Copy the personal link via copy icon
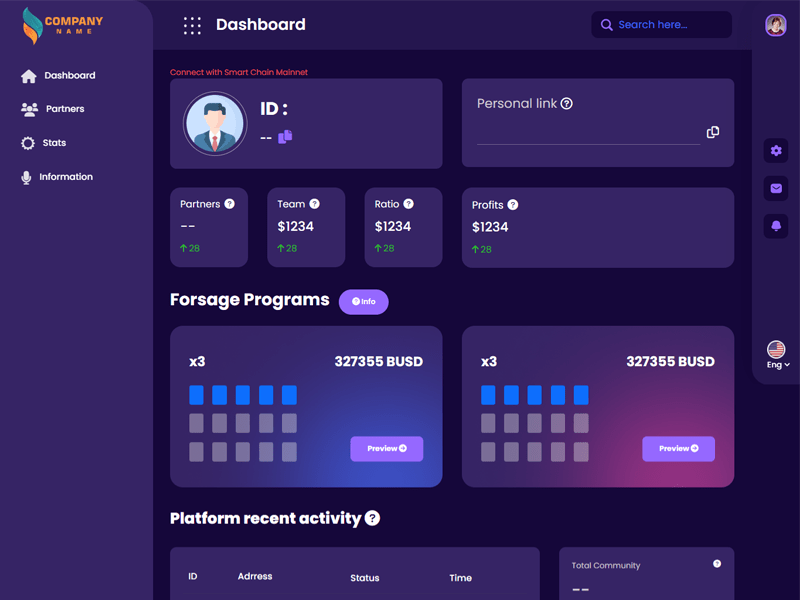 pyautogui.click(x=712, y=132)
